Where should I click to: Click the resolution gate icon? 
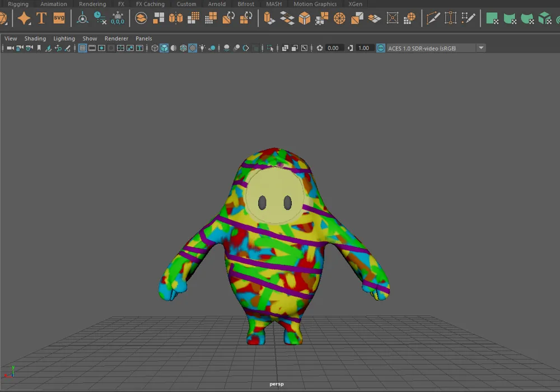[x=102, y=48]
